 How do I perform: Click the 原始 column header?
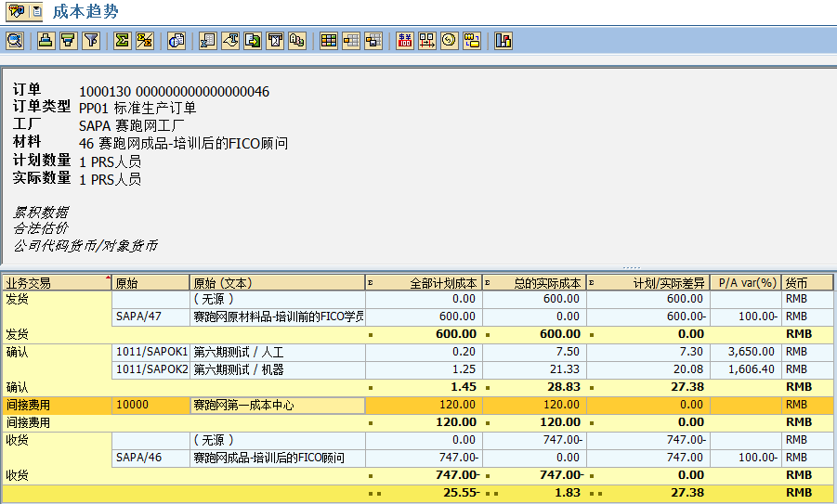point(150,283)
